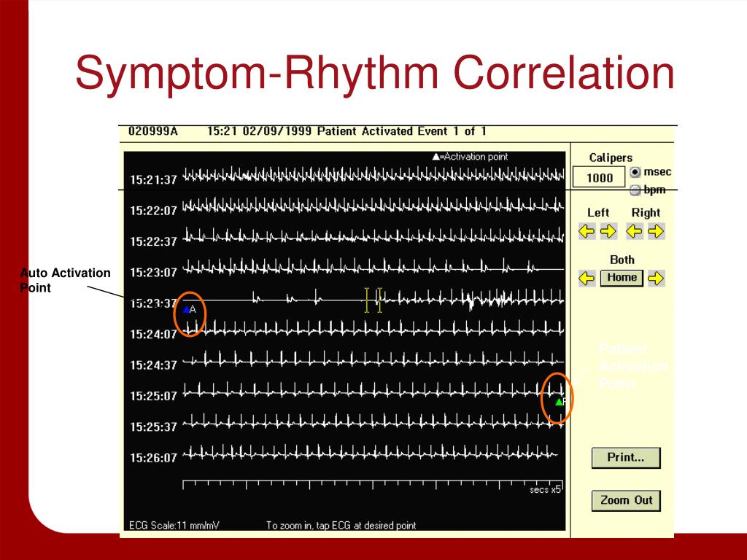This screenshot has width=747, height=560.
Task: Click the Print... button
Action: 626,458
